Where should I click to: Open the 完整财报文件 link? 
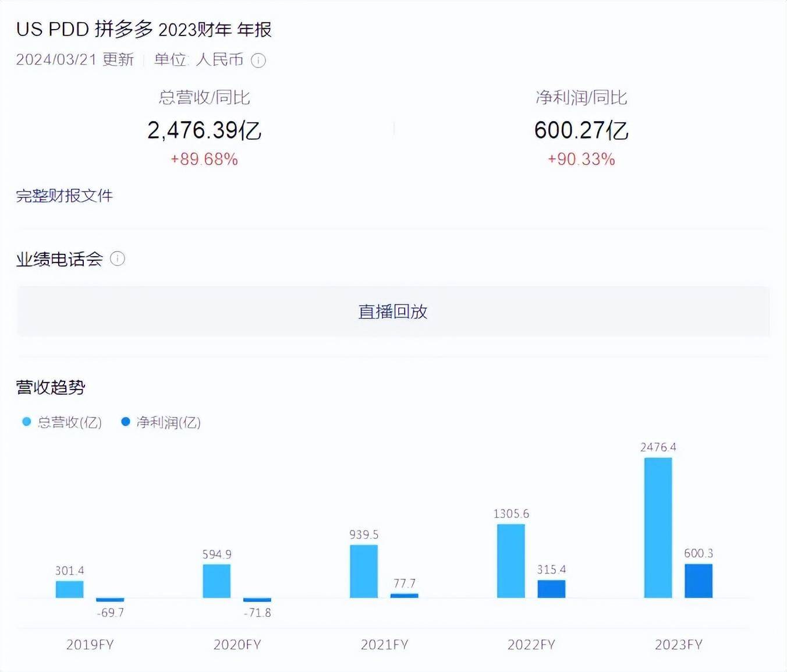64,196
